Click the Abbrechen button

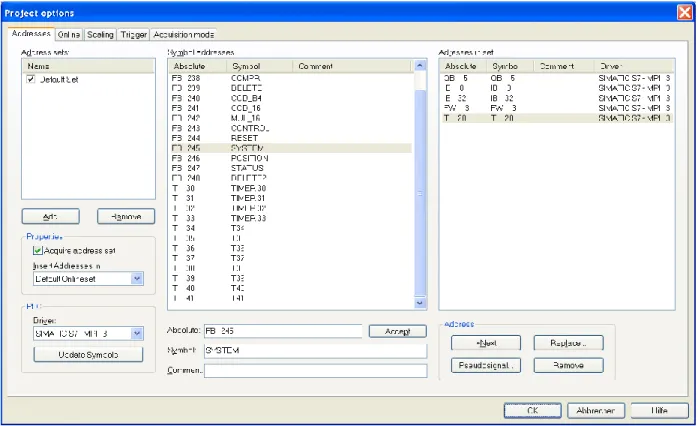coord(596,410)
